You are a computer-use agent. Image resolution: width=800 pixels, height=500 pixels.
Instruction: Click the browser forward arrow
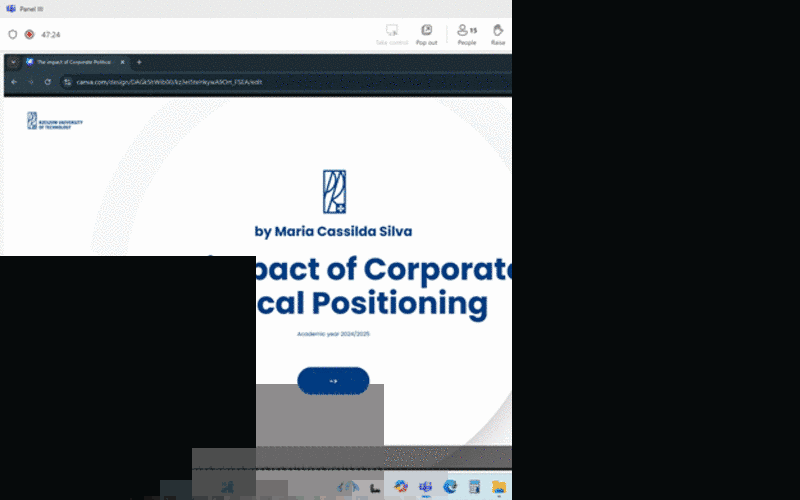tap(31, 82)
